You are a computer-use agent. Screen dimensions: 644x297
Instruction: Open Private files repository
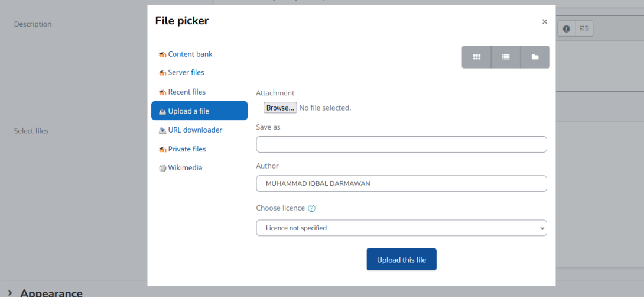tap(187, 149)
